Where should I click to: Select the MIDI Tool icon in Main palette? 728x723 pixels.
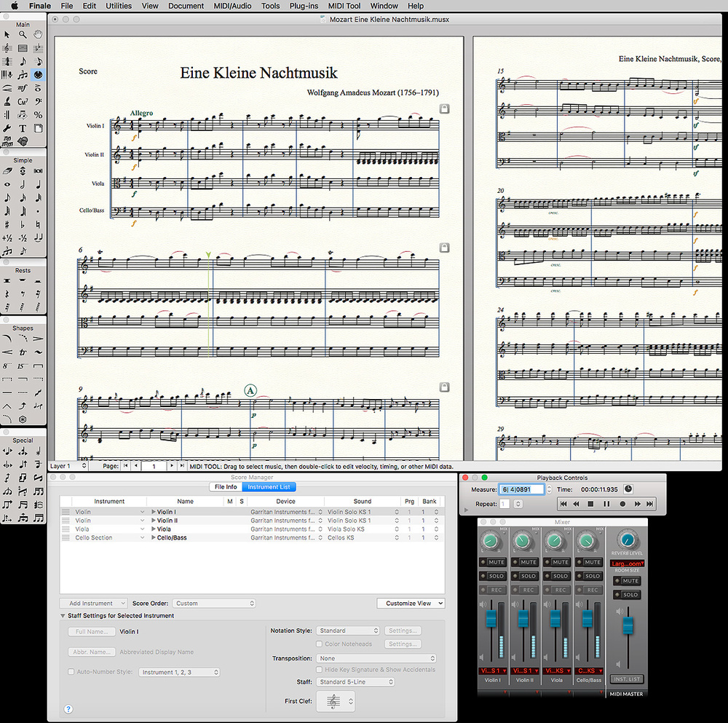38,75
